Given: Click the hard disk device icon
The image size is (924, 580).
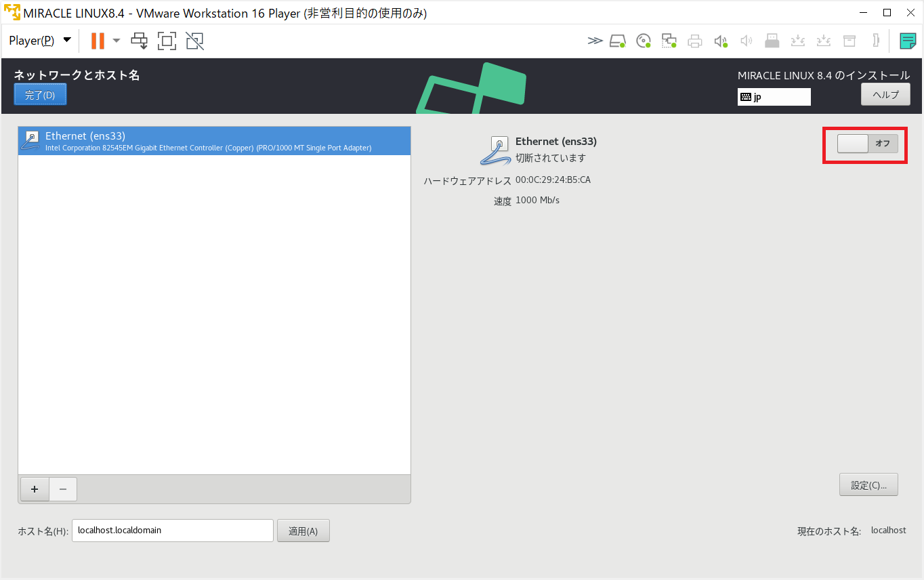Looking at the screenshot, I should pyautogui.click(x=617, y=41).
